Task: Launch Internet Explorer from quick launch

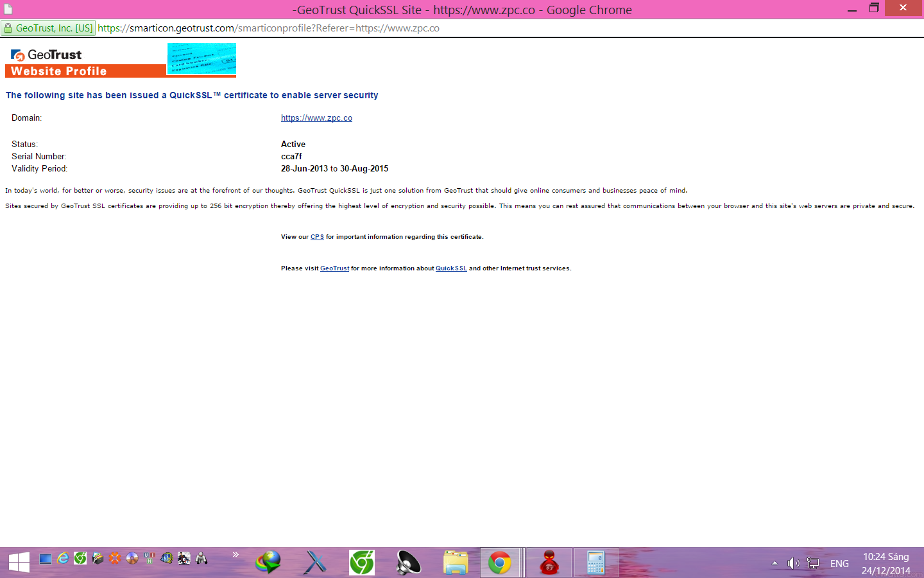Action: coord(63,559)
